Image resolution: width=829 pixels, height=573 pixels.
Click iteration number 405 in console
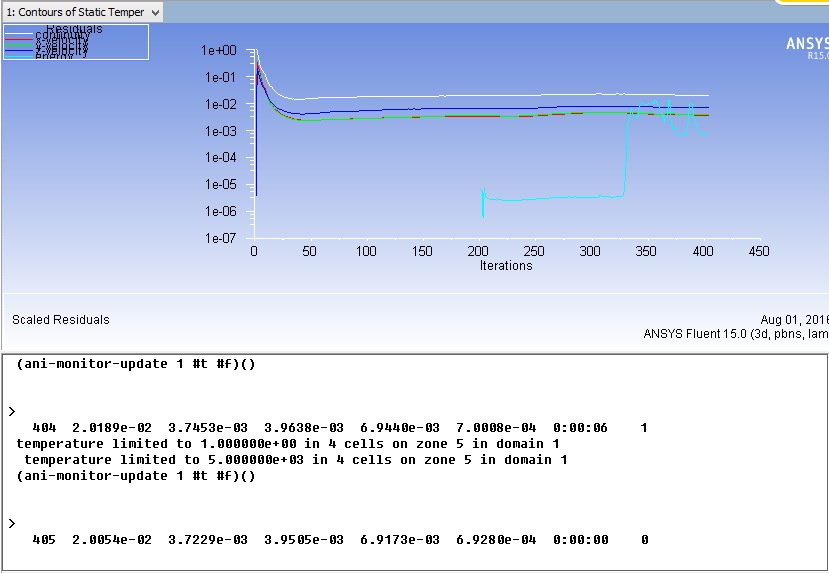click(44, 540)
